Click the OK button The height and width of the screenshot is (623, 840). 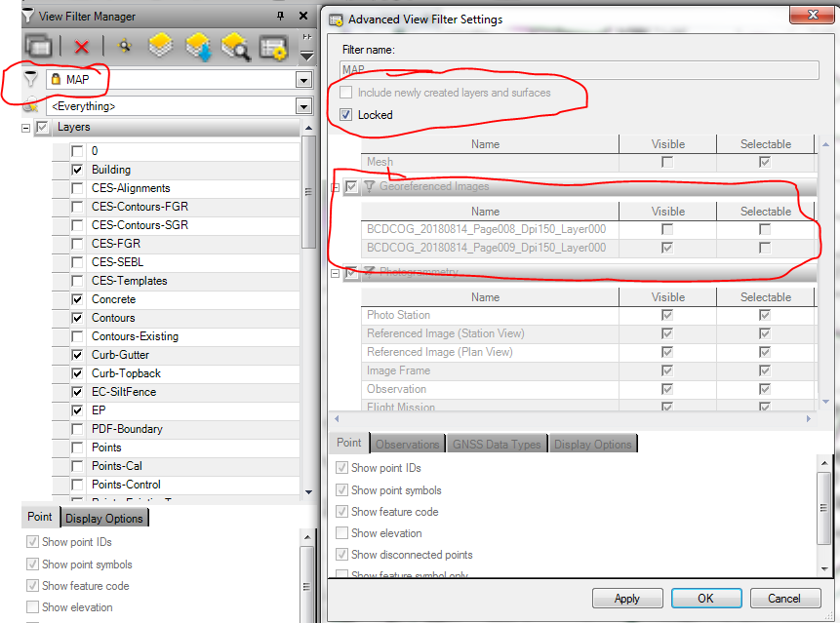(x=706, y=598)
